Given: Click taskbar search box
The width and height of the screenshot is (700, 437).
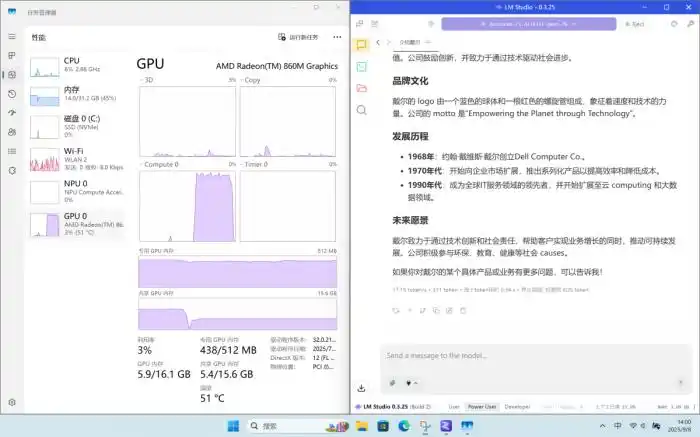Looking at the screenshot, I should (x=299, y=426).
